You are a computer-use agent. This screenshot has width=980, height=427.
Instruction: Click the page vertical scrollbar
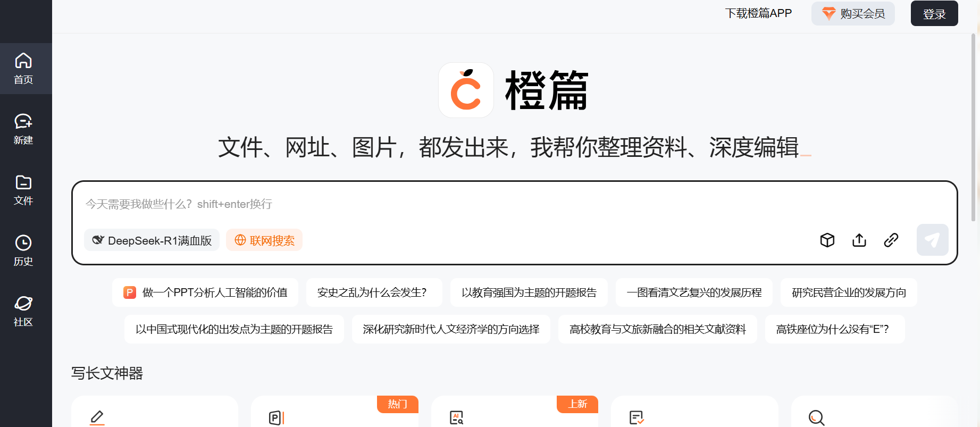(973, 128)
